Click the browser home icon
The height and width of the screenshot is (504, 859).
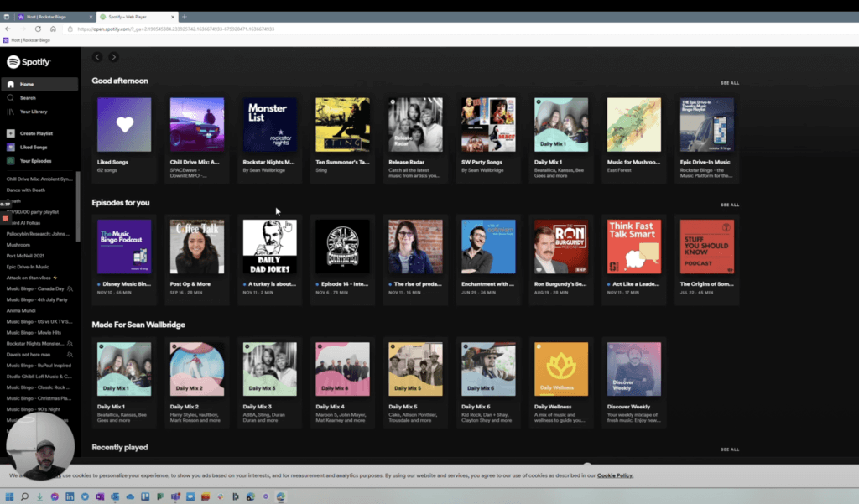tap(53, 29)
